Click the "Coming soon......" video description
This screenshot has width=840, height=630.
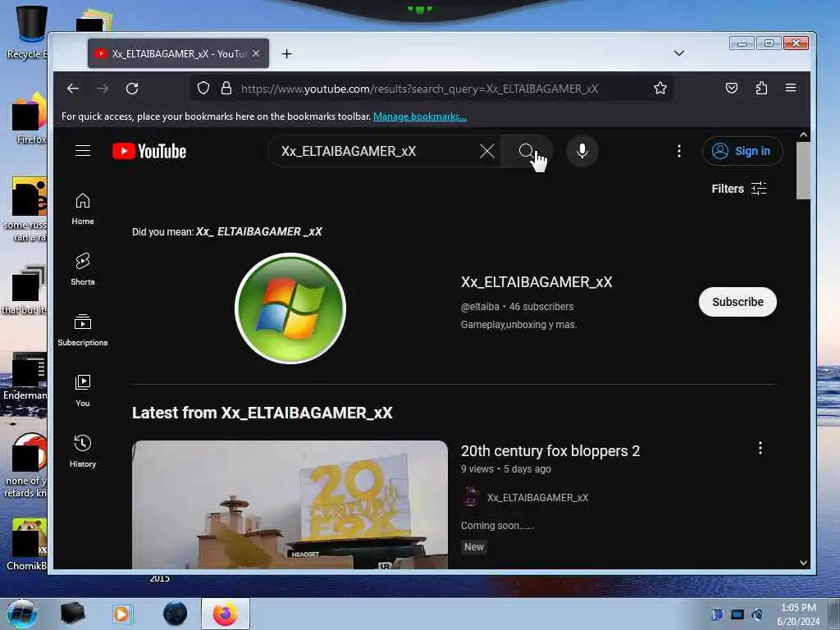pyautogui.click(x=497, y=526)
